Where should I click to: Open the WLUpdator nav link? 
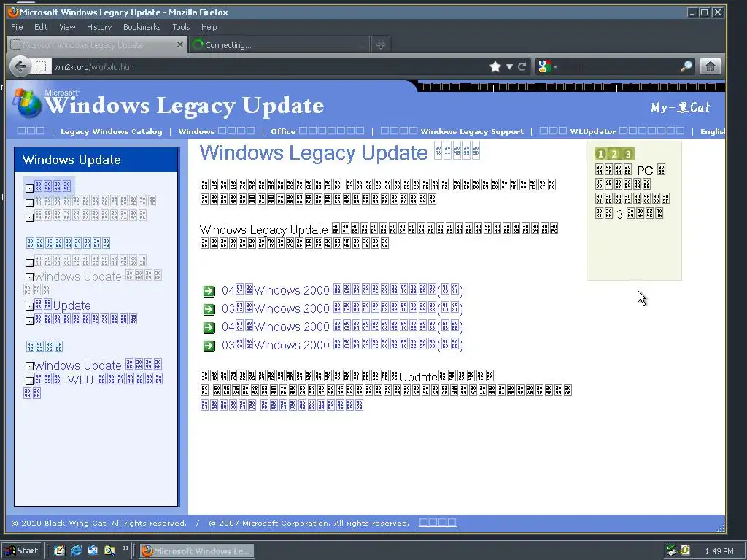[612, 131]
